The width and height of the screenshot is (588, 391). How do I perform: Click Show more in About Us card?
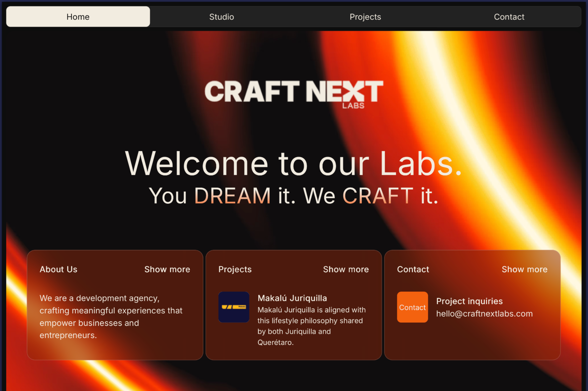tap(167, 269)
